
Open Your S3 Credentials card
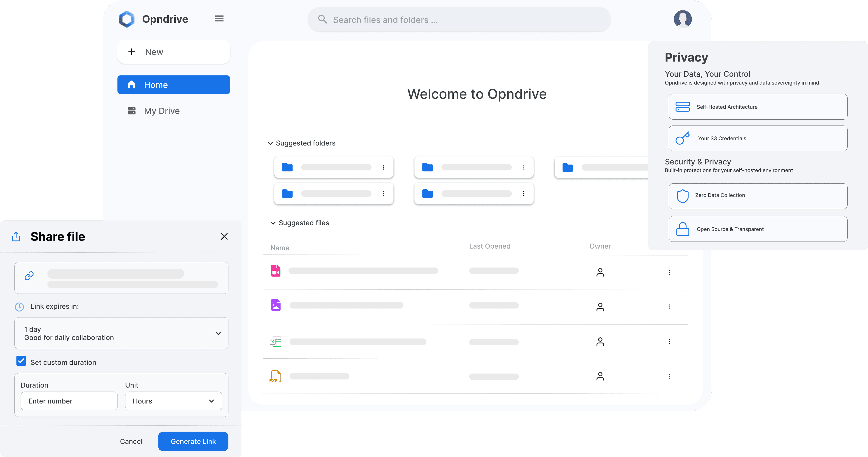[758, 138]
